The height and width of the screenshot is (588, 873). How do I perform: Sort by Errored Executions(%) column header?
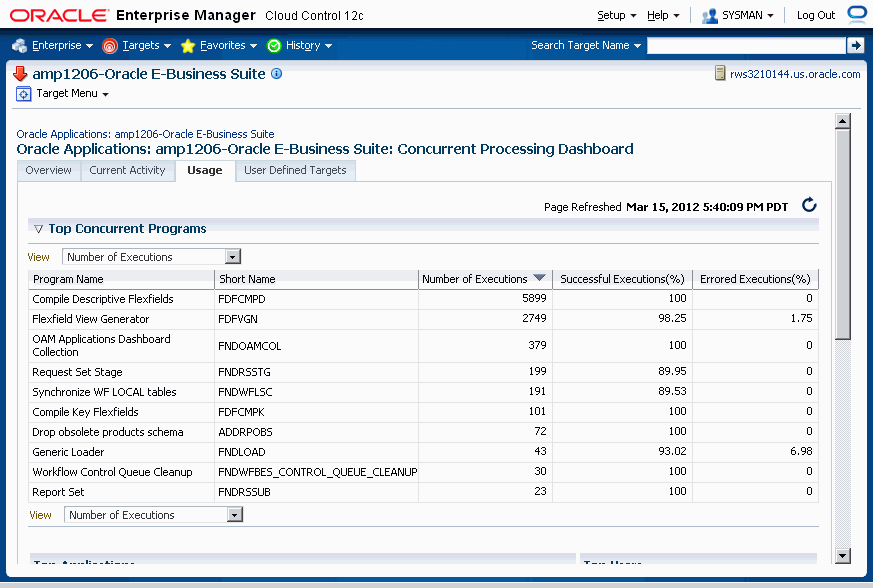click(755, 279)
